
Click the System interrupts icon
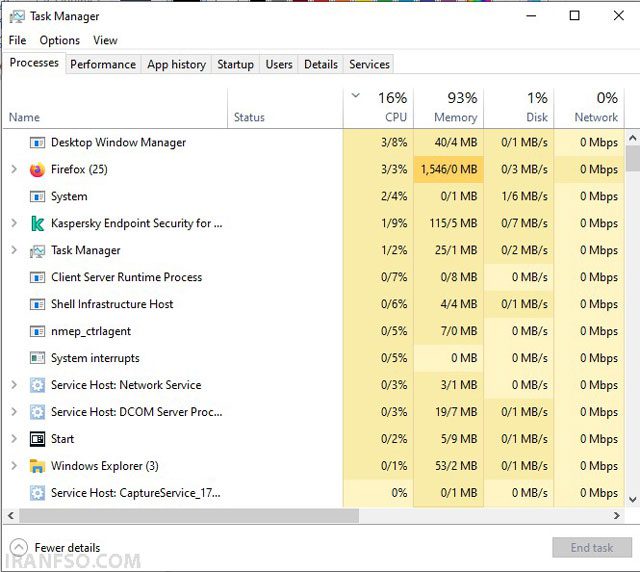pos(37,358)
